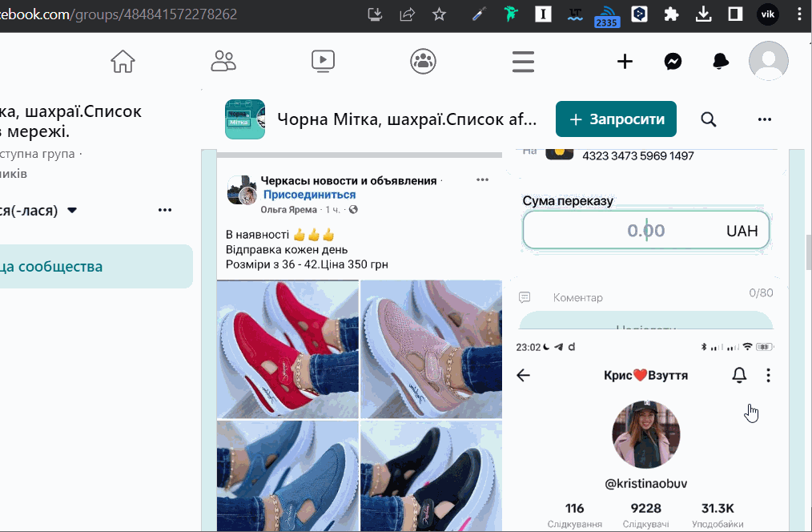Open the Facebook Home feed icon
The width and height of the screenshot is (812, 532).
pos(122,61)
